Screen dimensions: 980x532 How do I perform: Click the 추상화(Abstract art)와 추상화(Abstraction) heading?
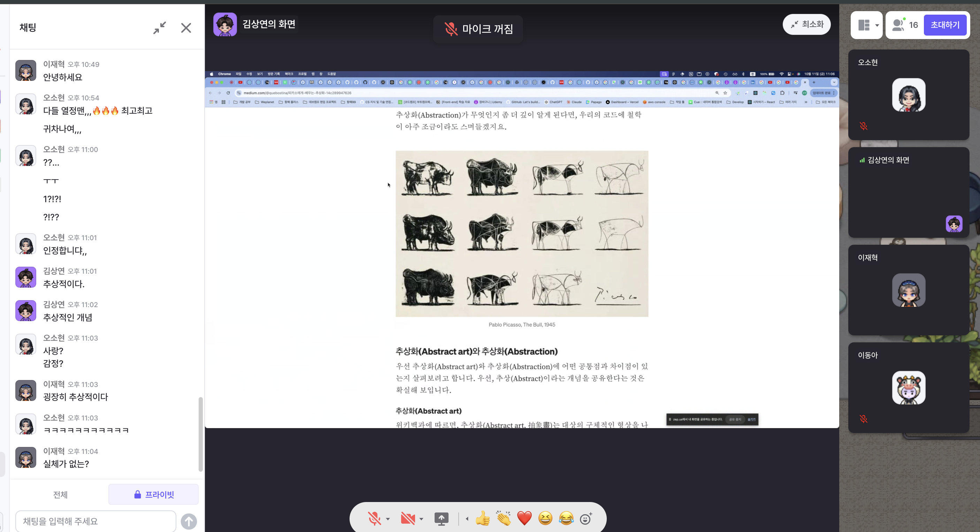477,351
